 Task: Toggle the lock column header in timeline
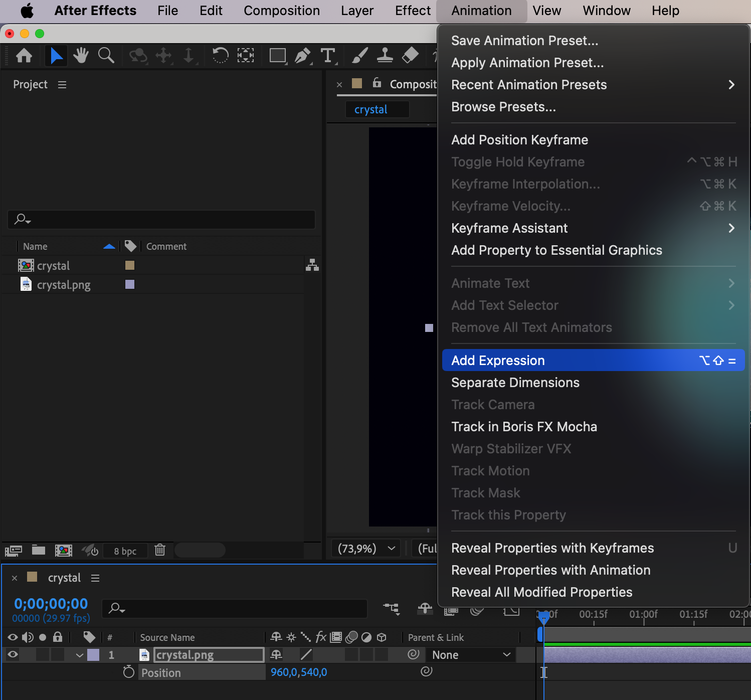point(58,637)
